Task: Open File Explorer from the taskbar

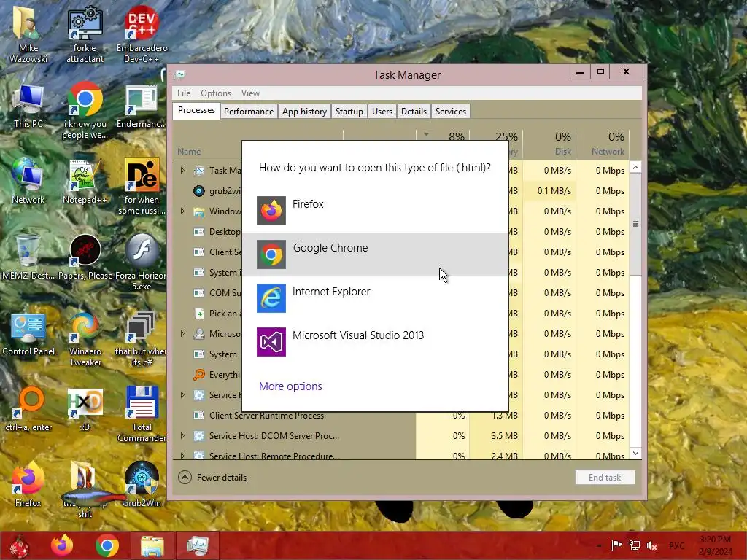Action: point(152,545)
